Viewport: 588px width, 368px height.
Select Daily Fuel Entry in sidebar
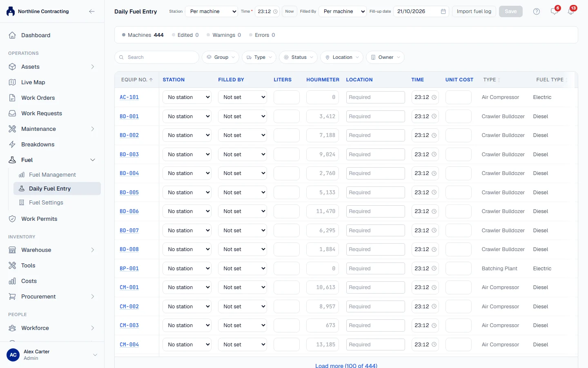pyautogui.click(x=57, y=188)
